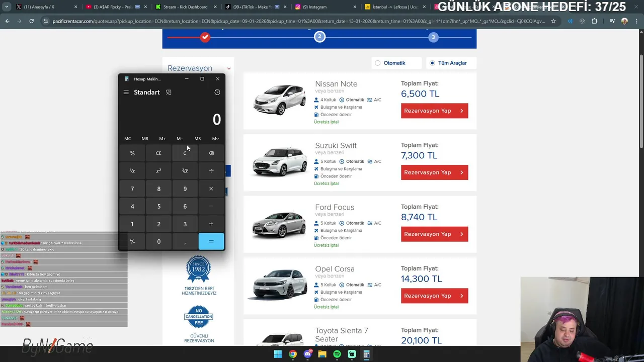The image size is (644, 362).
Task: Click the plus operator on calculator
Action: tap(211, 224)
